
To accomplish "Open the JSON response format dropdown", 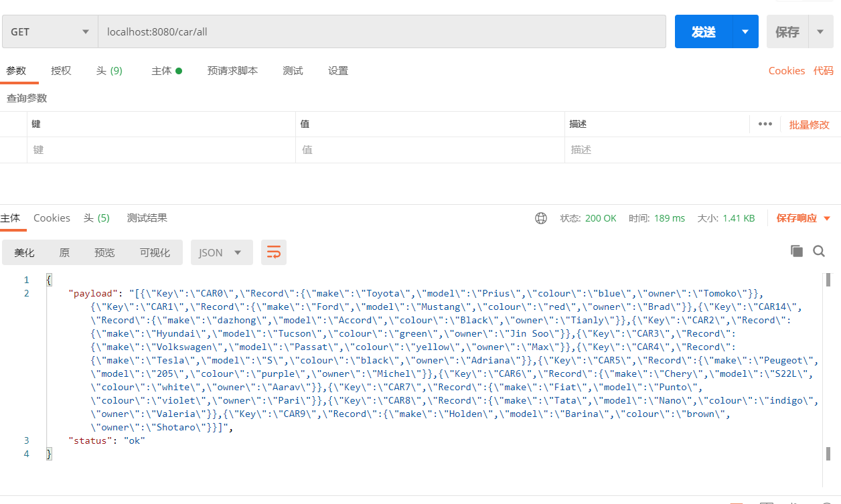I will click(221, 252).
